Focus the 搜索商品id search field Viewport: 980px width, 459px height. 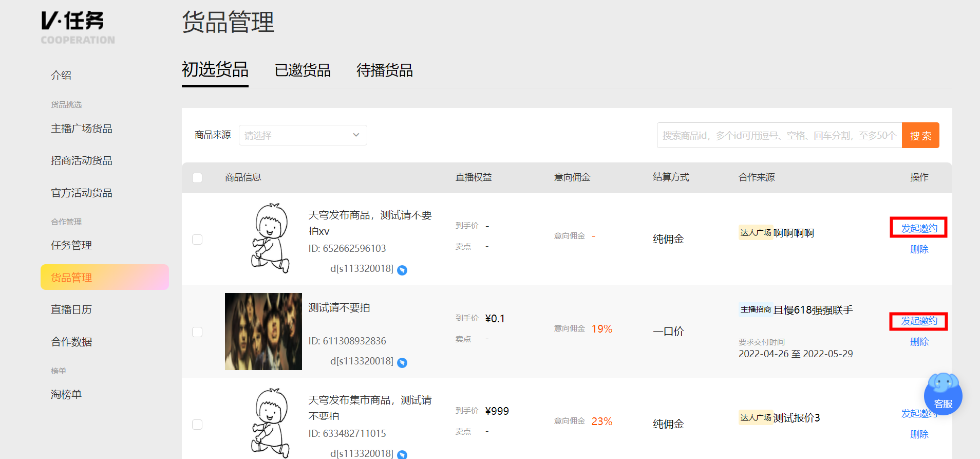click(779, 135)
